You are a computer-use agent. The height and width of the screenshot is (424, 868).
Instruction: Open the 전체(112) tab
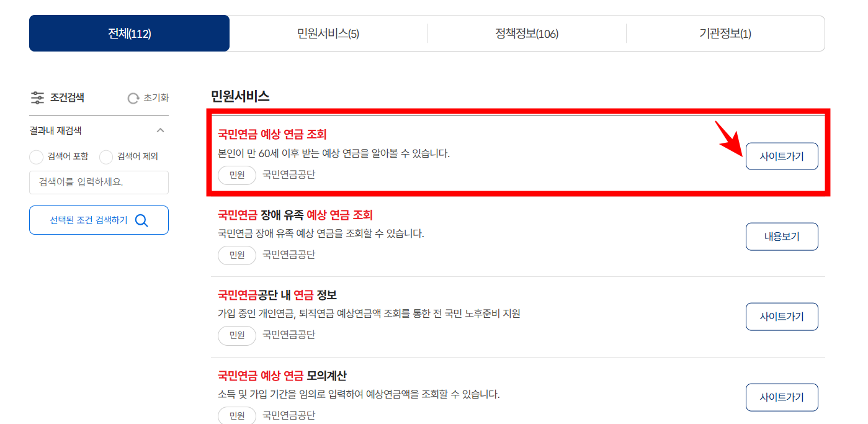pyautogui.click(x=129, y=34)
